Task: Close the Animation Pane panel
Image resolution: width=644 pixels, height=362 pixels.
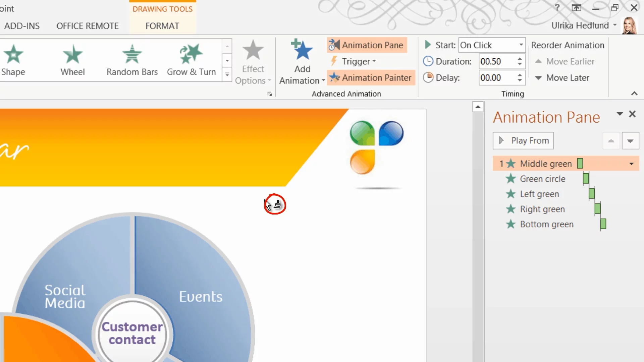Action: tap(632, 114)
